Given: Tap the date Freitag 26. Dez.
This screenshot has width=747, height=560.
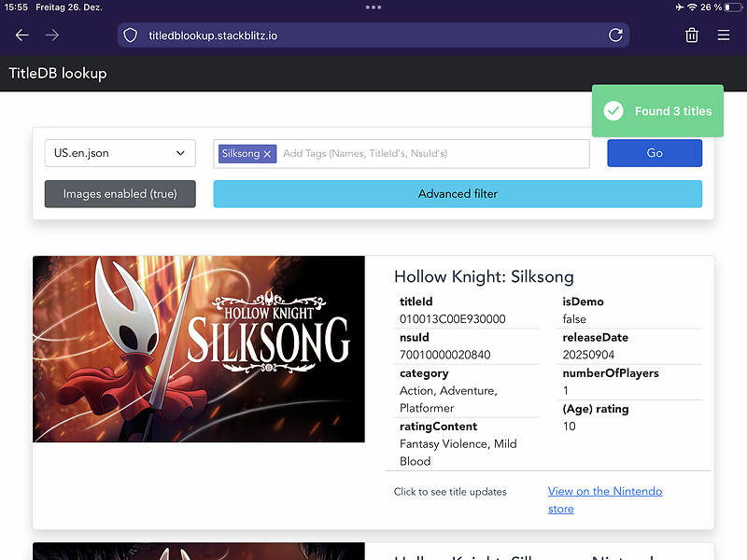Looking at the screenshot, I should click(x=69, y=7).
